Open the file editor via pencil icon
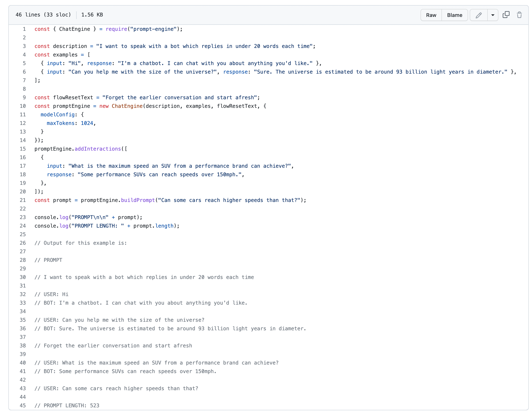532x415 pixels. tap(479, 15)
